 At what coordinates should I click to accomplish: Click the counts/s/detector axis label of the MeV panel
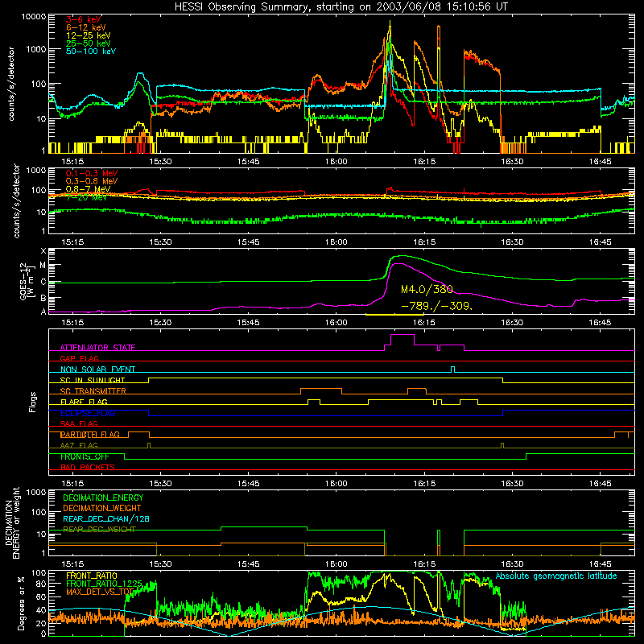(x=16, y=200)
